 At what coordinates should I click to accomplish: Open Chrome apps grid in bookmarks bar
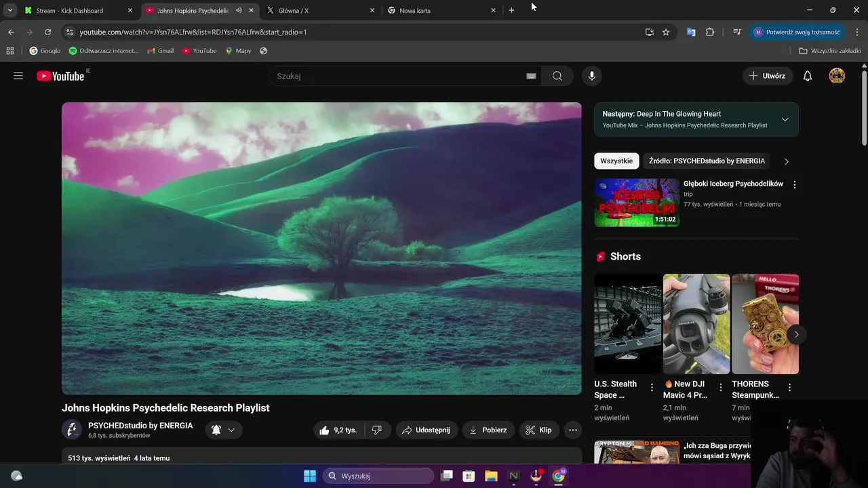(x=10, y=51)
